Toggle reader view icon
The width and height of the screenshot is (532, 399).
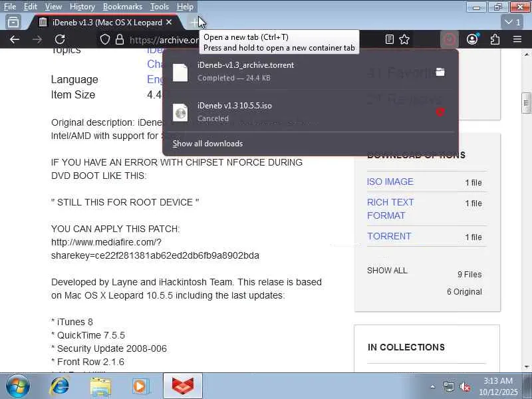point(390,40)
